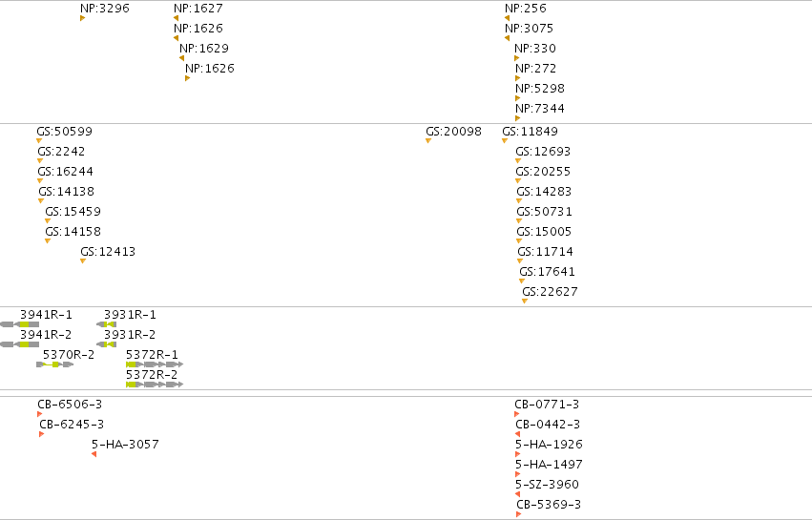Click GS:16244 insertion label

point(65,172)
